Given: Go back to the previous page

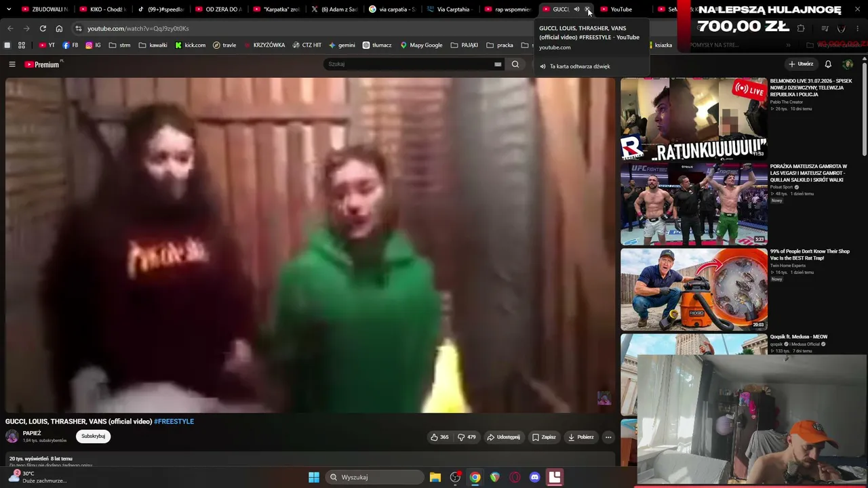Looking at the screenshot, I should click(10, 28).
